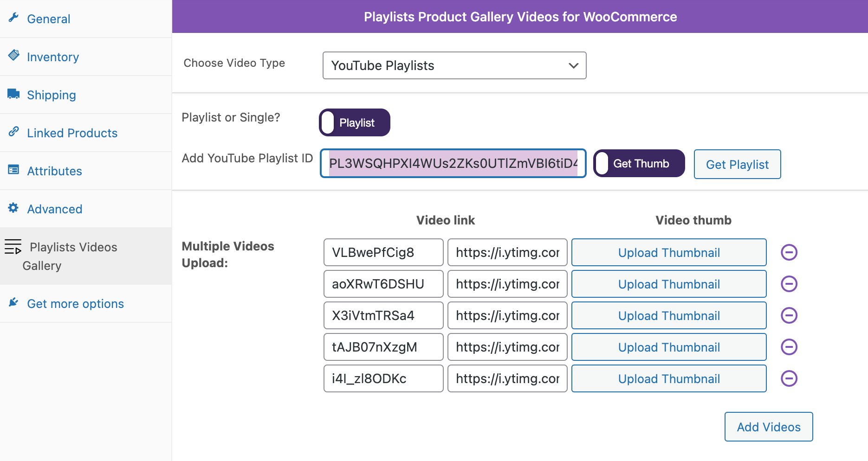Click the Get Playlist button
This screenshot has width=868, height=461.
[737, 164]
